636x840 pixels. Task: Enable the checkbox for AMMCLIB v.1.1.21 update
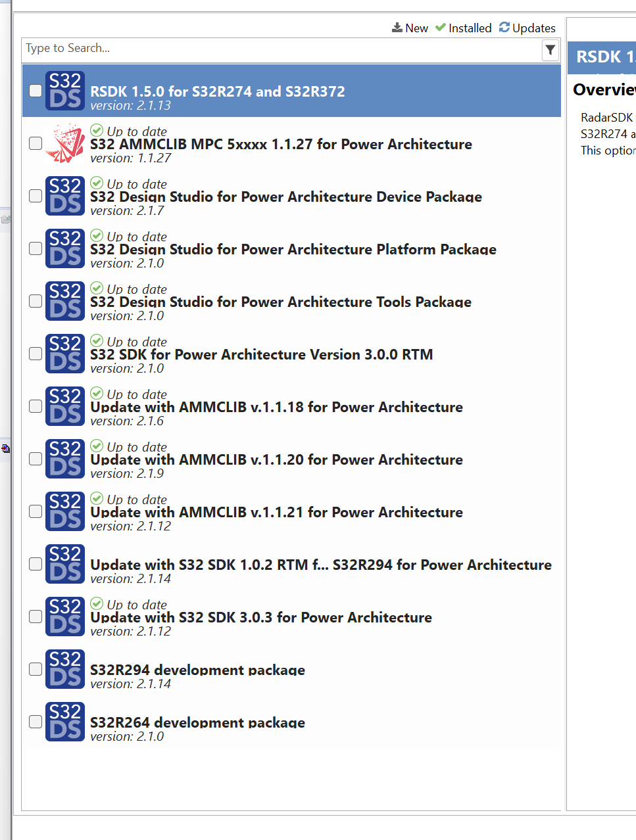coord(35,511)
